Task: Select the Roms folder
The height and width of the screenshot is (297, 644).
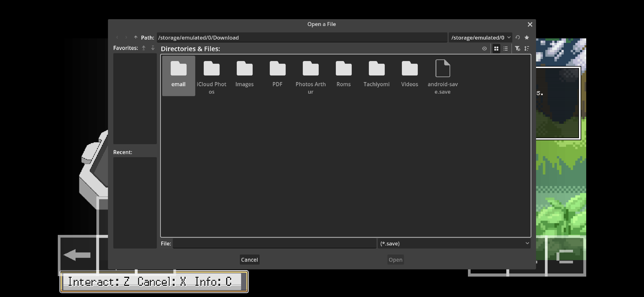Action: tap(343, 74)
